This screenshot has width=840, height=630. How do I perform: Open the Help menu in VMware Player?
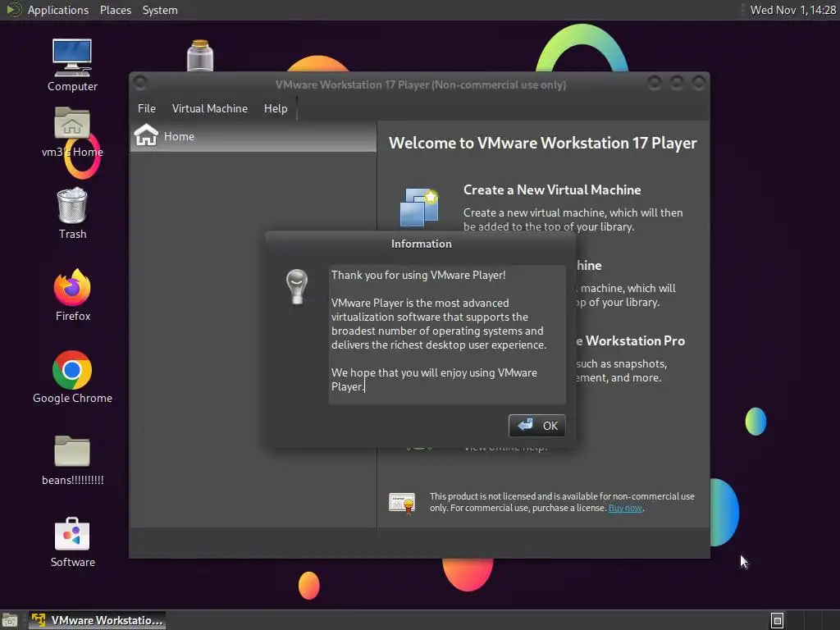(x=276, y=108)
